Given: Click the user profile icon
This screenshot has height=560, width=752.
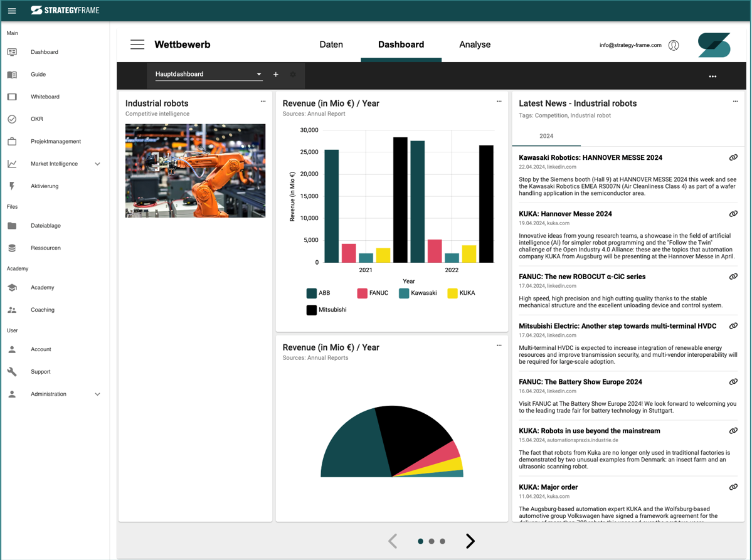Looking at the screenshot, I should (674, 45).
